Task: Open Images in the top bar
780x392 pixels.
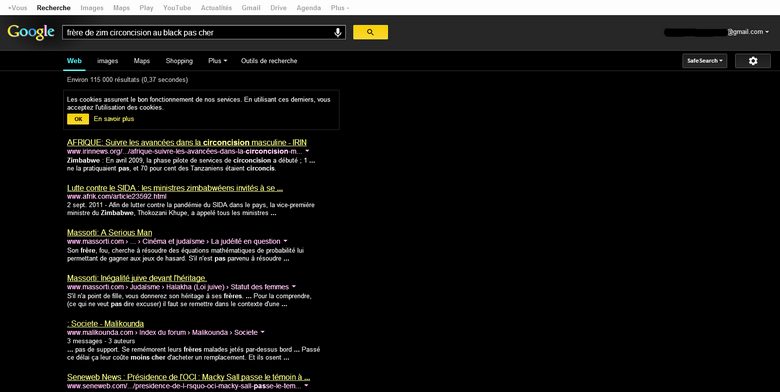Action: [92, 8]
